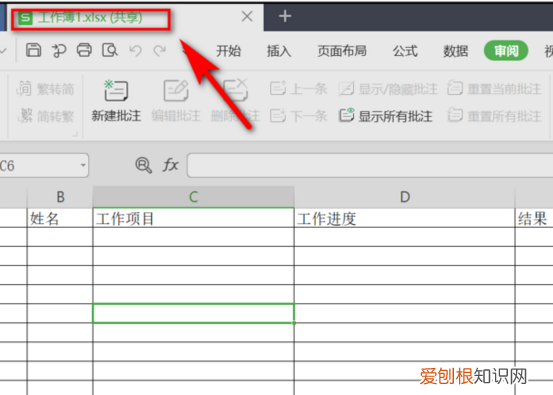Click the selected cell C6
Screen dimensions: 553x395
[193, 313]
